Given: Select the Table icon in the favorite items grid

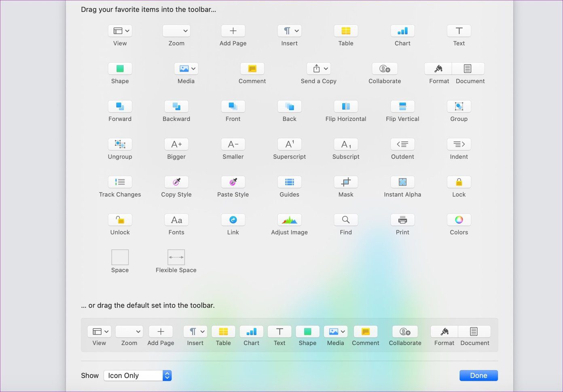Looking at the screenshot, I should tap(346, 31).
